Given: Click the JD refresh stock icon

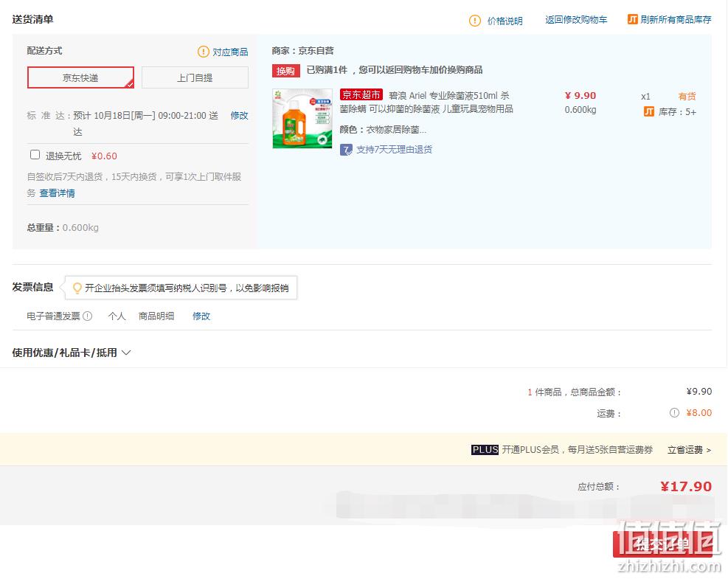Looking at the screenshot, I should (632, 19).
